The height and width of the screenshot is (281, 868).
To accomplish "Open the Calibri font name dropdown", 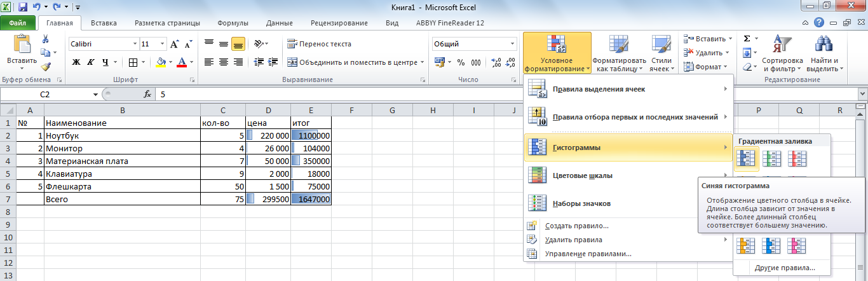I will coord(135,45).
